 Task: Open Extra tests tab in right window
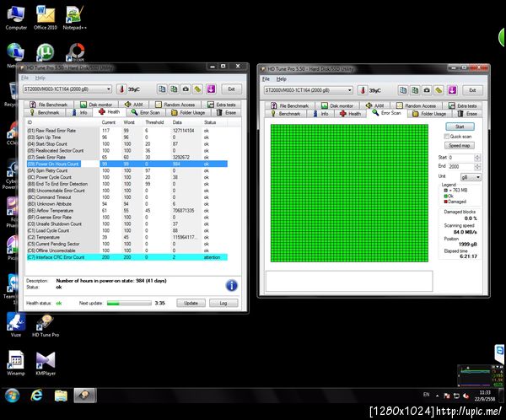(462, 106)
